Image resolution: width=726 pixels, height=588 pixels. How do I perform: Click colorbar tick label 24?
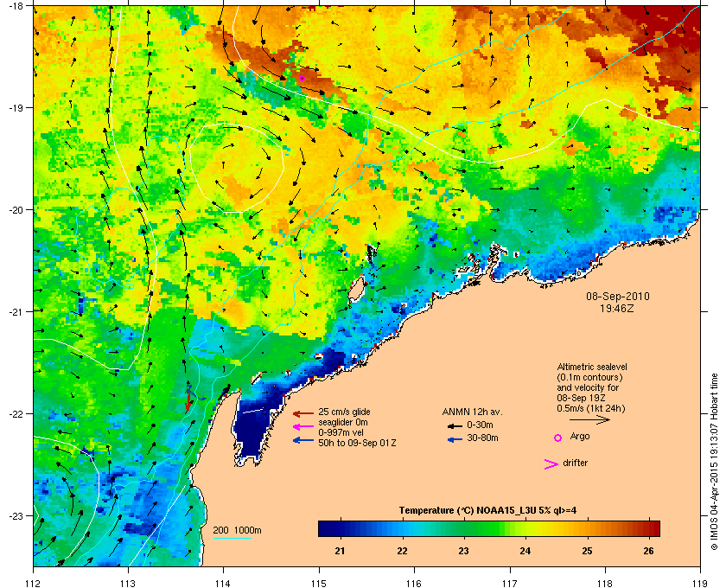pos(525,551)
